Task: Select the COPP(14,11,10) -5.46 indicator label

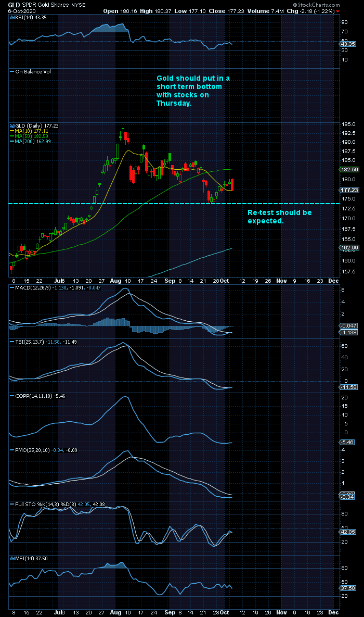Action: [37, 396]
